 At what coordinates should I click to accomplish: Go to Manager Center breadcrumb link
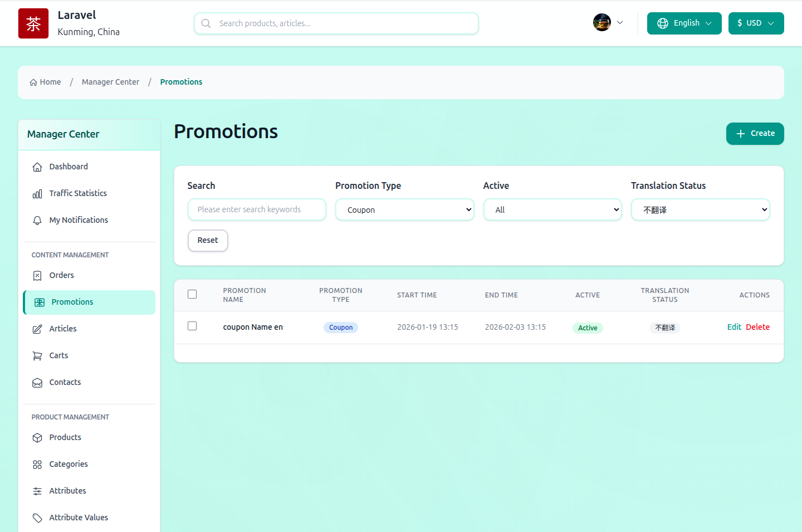pos(110,82)
